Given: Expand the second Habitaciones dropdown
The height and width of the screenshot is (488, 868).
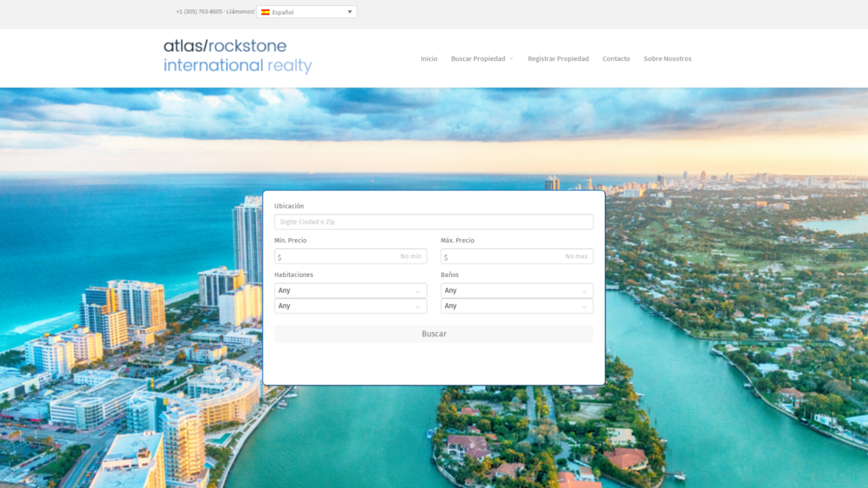Looking at the screenshot, I should 350,306.
